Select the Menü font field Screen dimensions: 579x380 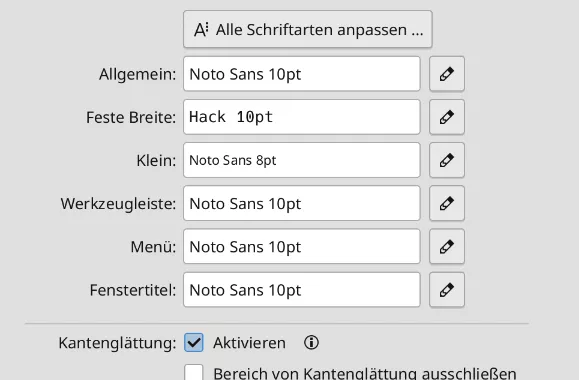click(x=302, y=247)
